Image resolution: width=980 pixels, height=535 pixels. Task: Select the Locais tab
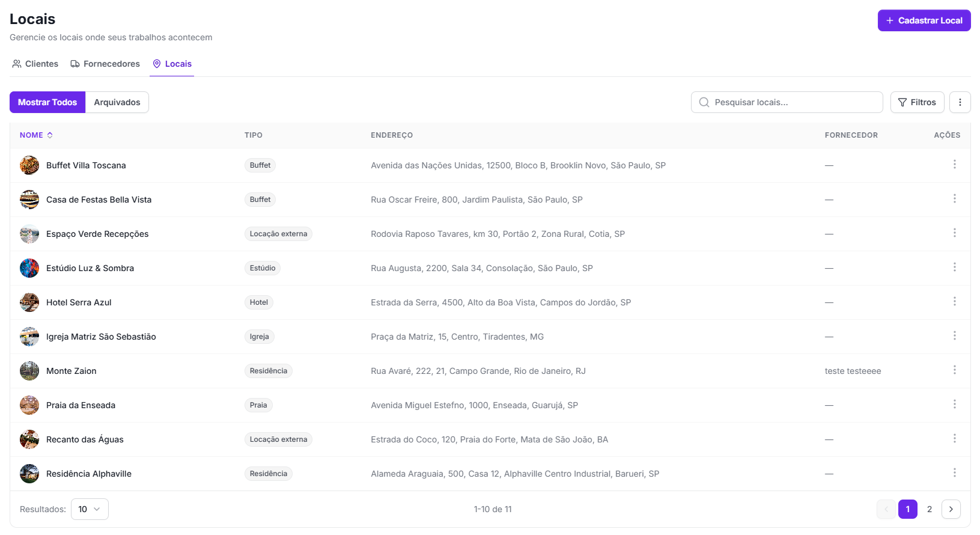[172, 64]
